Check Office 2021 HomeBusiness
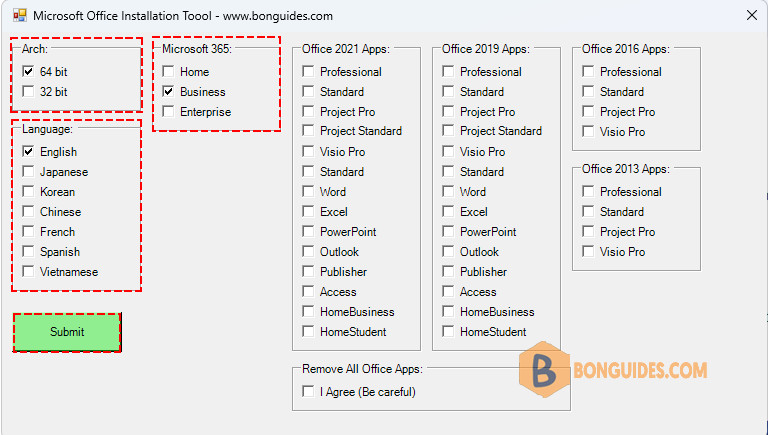The height and width of the screenshot is (435, 768). pos(308,312)
